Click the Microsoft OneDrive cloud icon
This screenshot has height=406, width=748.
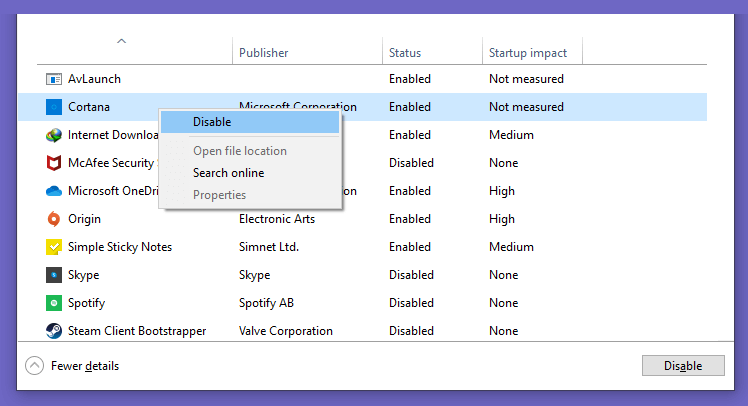[54, 191]
